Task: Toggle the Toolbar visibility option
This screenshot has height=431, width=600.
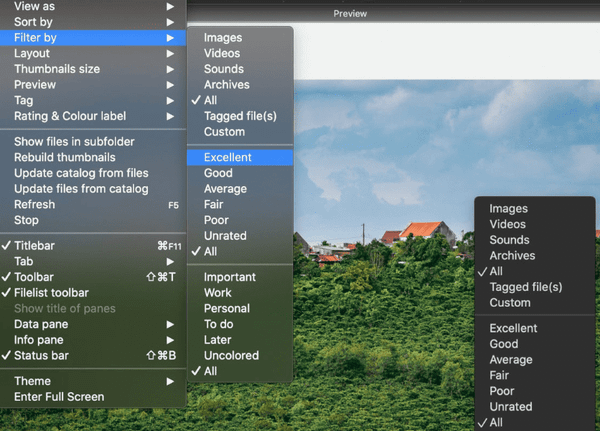Action: coord(93,277)
